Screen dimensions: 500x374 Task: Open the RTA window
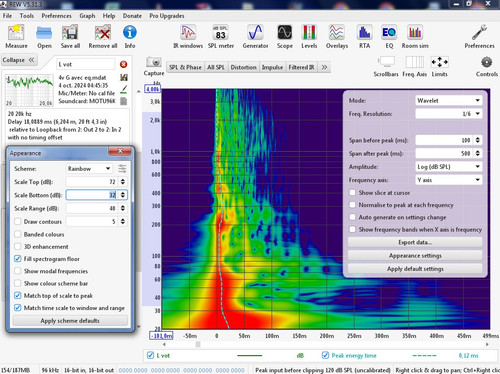pyautogui.click(x=364, y=33)
